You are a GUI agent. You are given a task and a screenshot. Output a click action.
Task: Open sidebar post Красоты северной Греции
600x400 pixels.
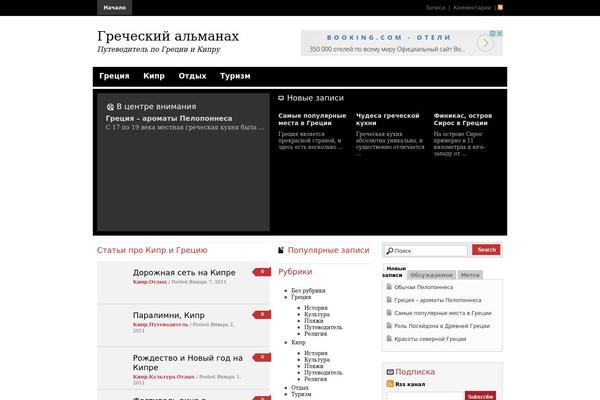tap(430, 339)
